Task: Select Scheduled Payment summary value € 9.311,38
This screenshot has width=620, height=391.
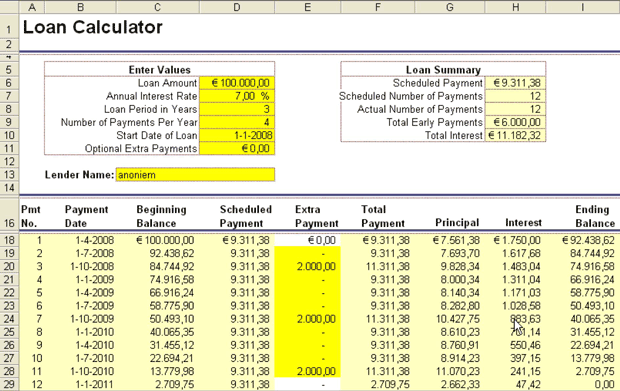Action: click(x=515, y=83)
